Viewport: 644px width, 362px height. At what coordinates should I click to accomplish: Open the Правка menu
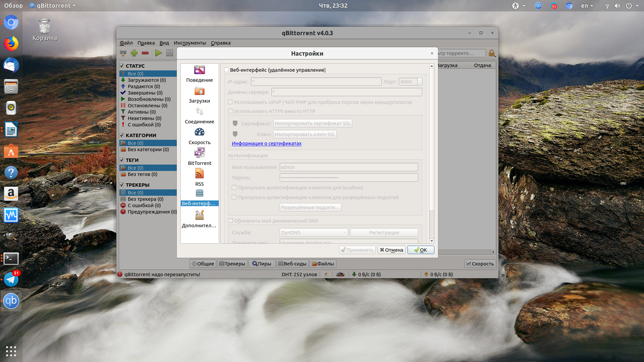click(146, 43)
